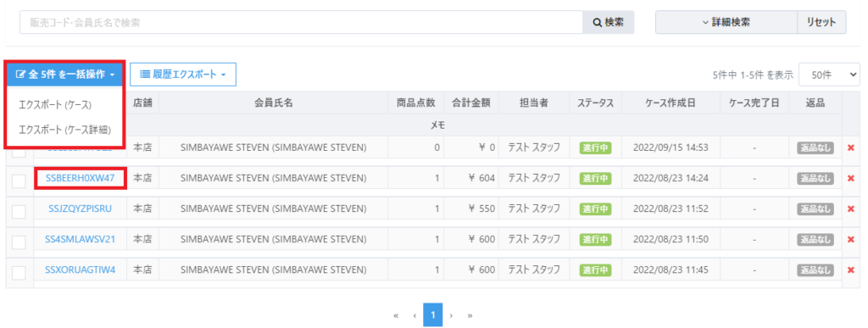Open the 全5件を一括操作 bulk action dropdown
This screenshot has width=868, height=328.
(x=64, y=75)
